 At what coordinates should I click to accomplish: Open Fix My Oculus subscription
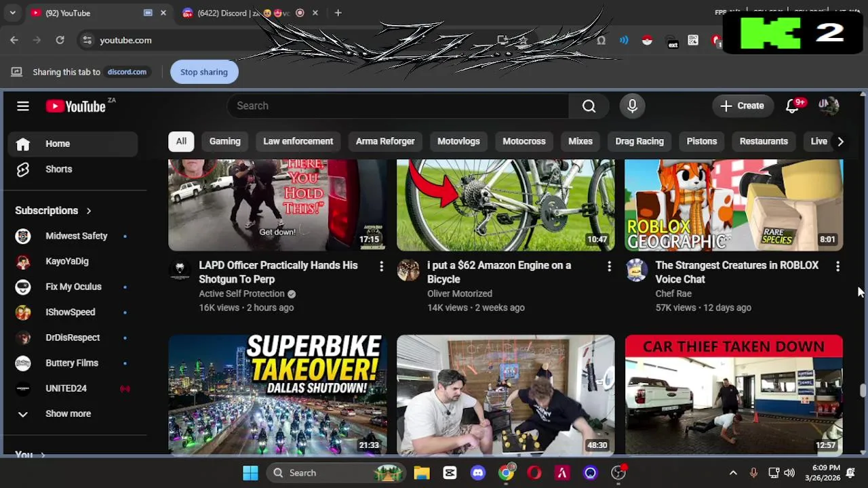pos(73,287)
